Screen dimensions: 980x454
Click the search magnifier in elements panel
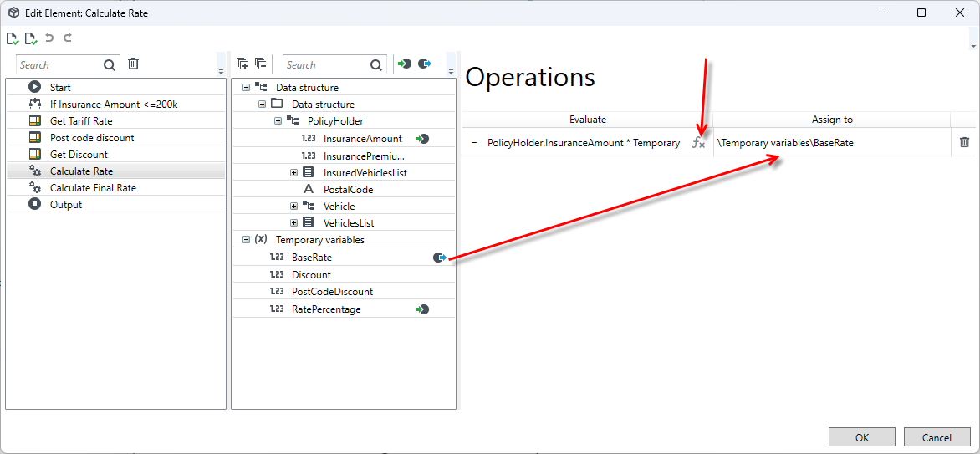point(110,64)
